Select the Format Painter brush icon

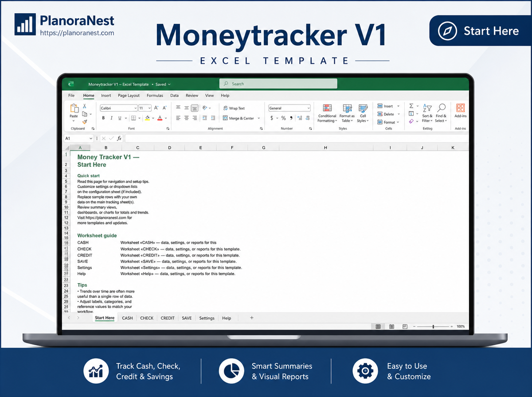(x=85, y=121)
